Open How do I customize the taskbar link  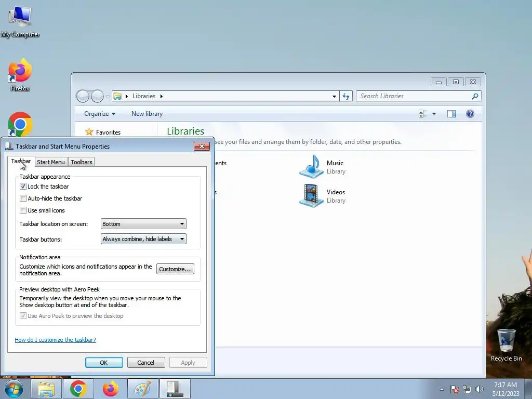pyautogui.click(x=55, y=340)
